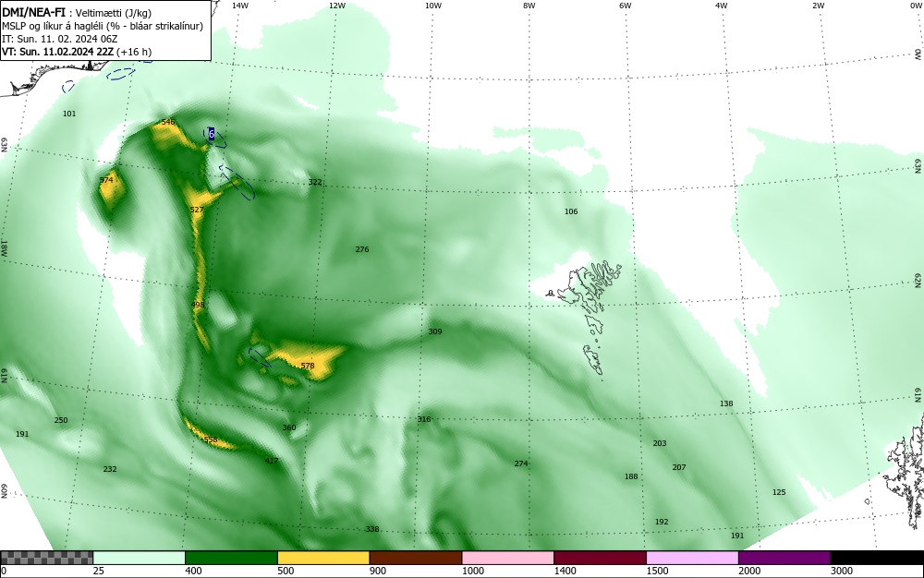The height and width of the screenshot is (578, 924).
Task: Click the '417' map value
Action: 271,461
